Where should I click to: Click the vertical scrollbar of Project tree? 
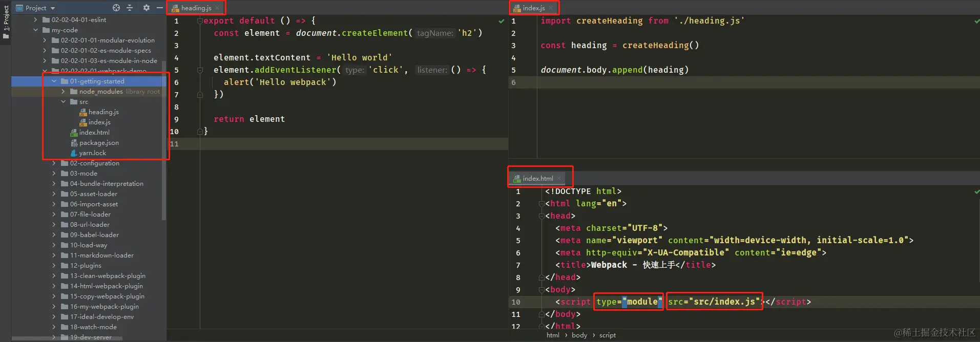(x=164, y=141)
